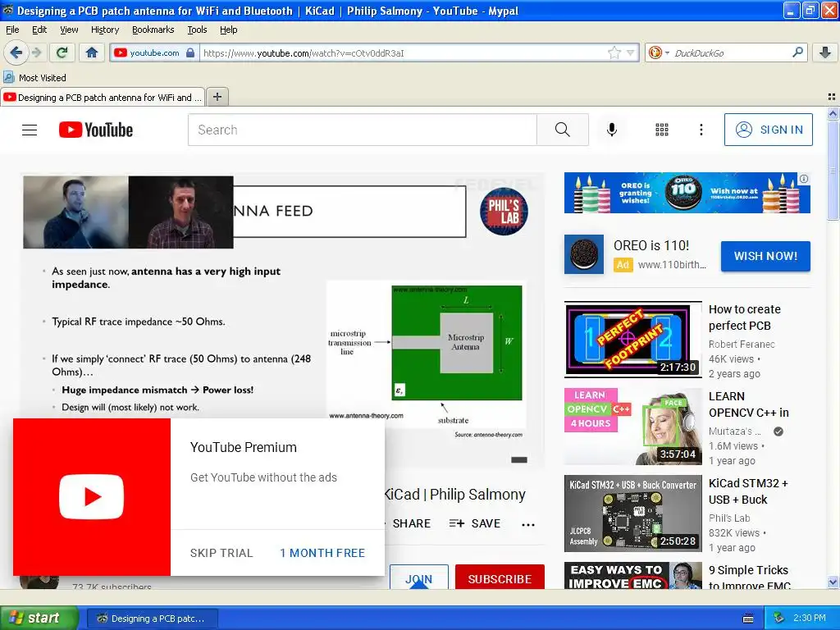Open a new browser tab
Image resolution: width=840 pixels, height=630 pixels.
coord(217,97)
